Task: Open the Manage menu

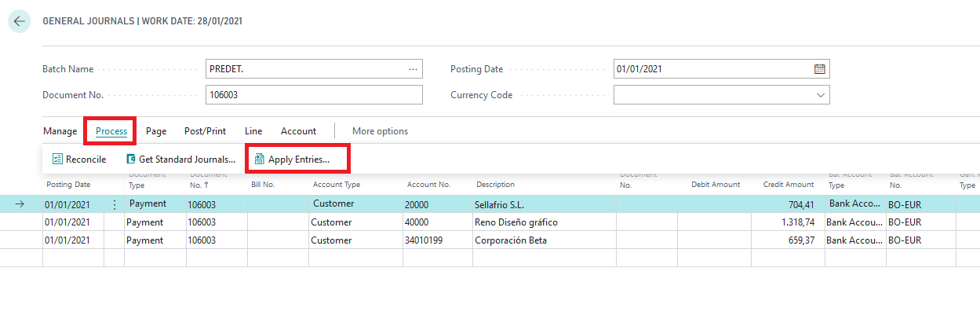Action: 60,131
